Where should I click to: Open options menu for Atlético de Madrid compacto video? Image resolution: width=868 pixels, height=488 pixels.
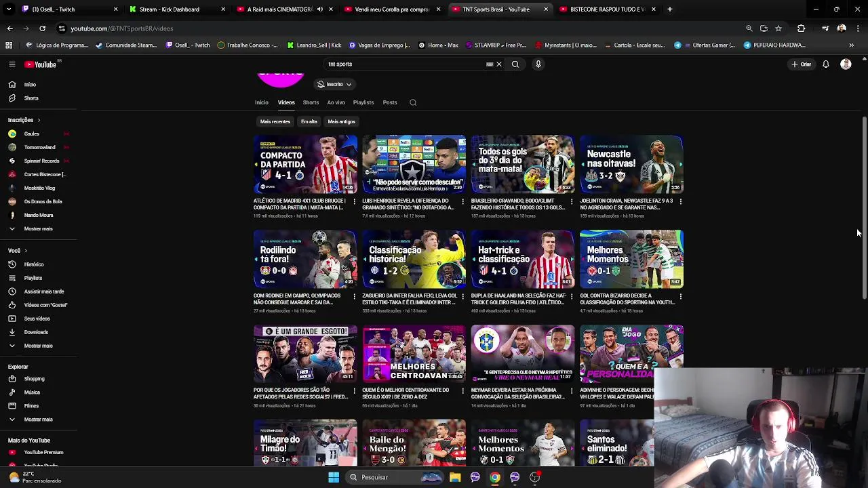[x=354, y=201]
